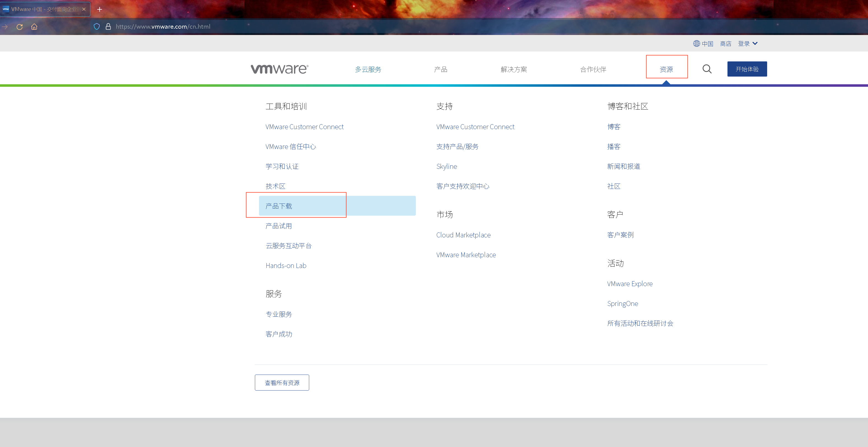This screenshot has height=447, width=868.
Task: Open the 产品下载 link
Action: coord(279,206)
